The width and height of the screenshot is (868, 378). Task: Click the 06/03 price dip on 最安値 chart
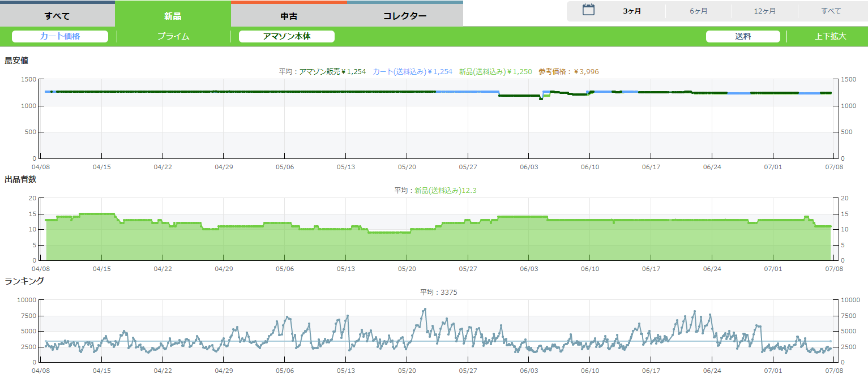click(x=541, y=98)
